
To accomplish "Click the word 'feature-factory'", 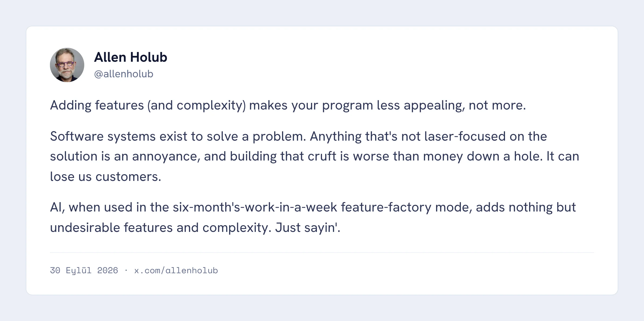I will pyautogui.click(x=386, y=207).
